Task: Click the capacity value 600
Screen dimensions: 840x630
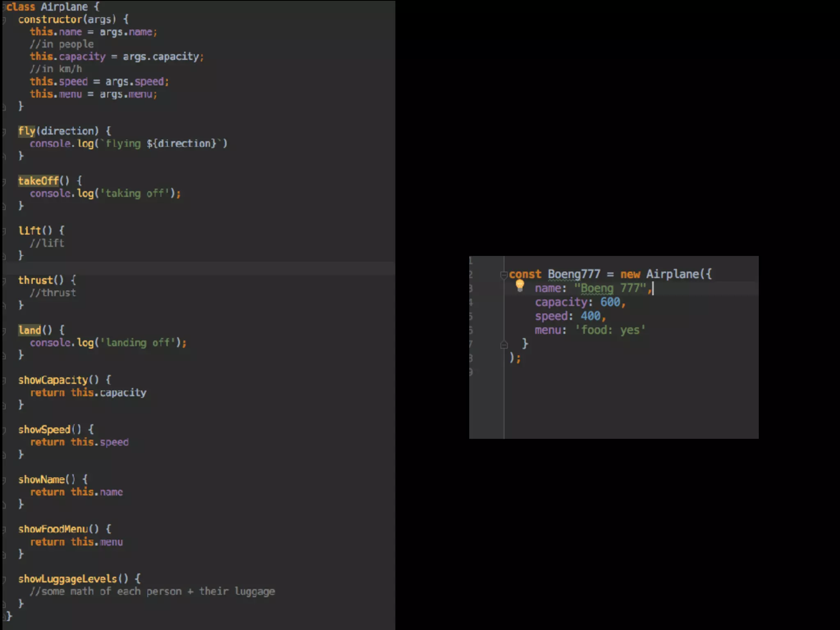Action: pyautogui.click(x=610, y=302)
